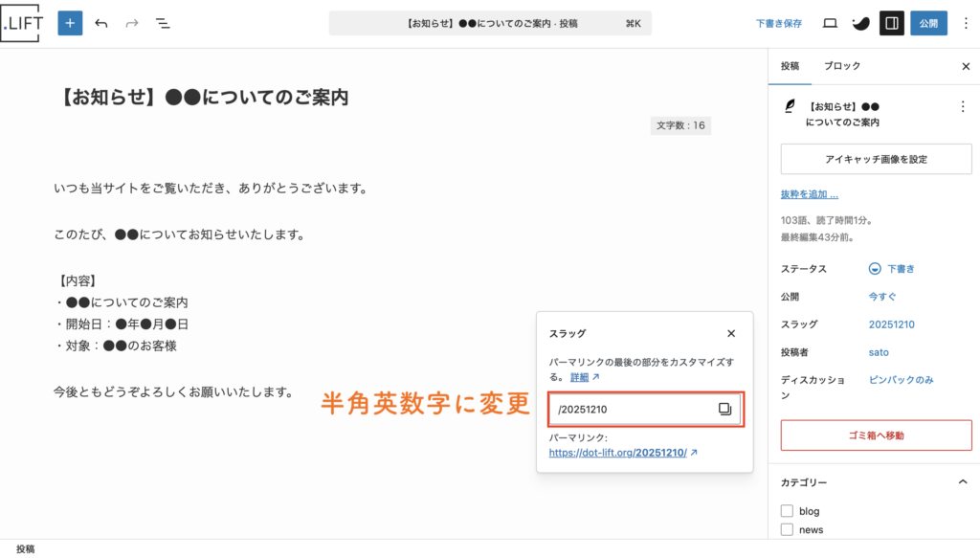The image size is (980, 558).
Task: Click the .LIFT site logo
Action: 22,23
